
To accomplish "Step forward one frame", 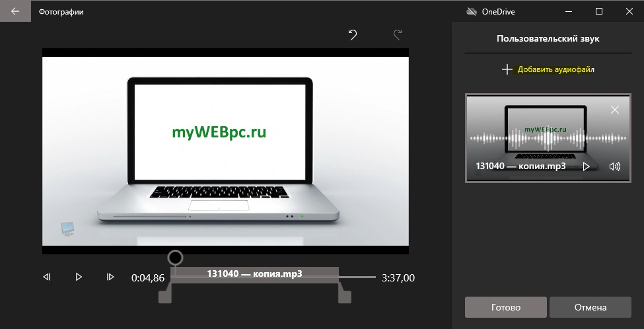I will click(x=110, y=277).
